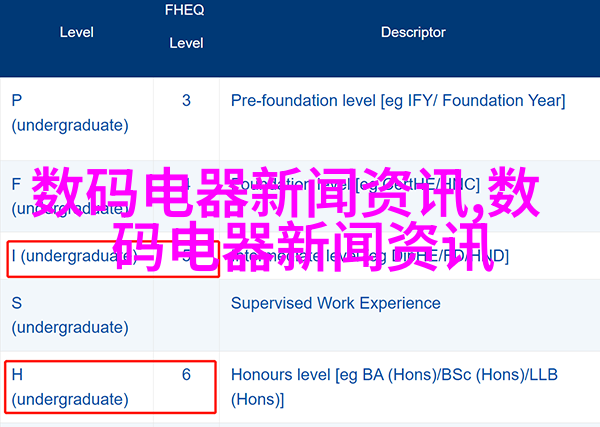Click Foundation Year text in first descriptor

(x=504, y=101)
